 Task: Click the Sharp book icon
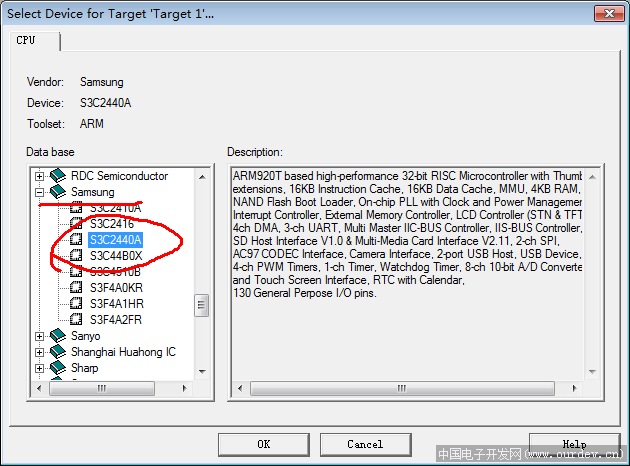tap(58, 368)
